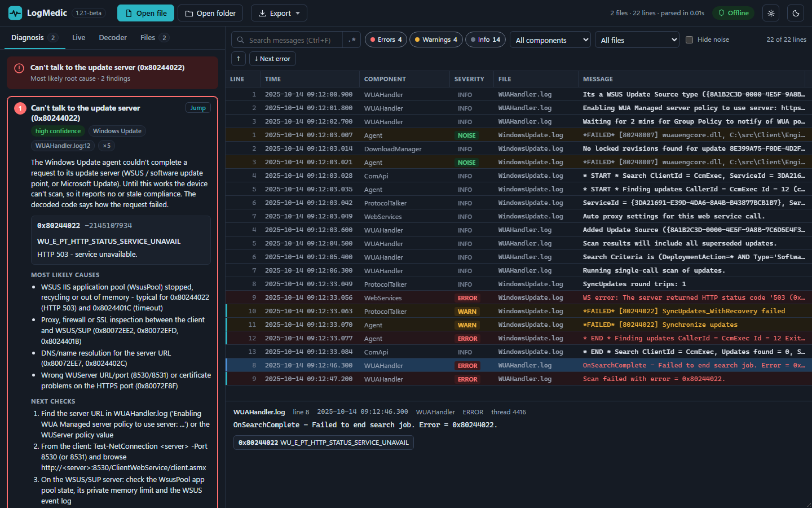Click the high confidence badge

(x=58, y=131)
